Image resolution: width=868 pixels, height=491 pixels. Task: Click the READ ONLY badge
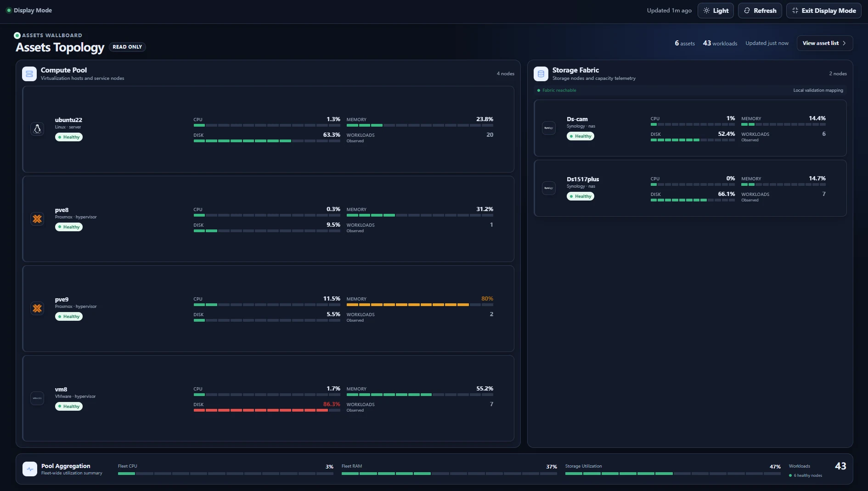point(127,47)
